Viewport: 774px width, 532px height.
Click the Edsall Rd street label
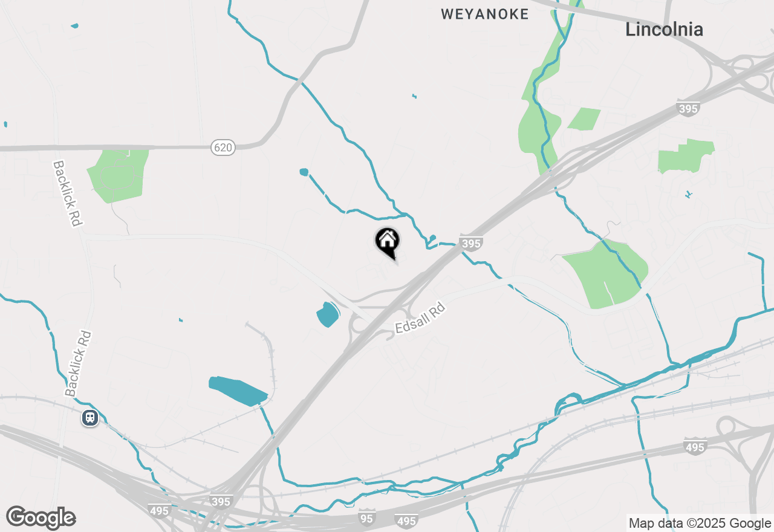pyautogui.click(x=420, y=318)
